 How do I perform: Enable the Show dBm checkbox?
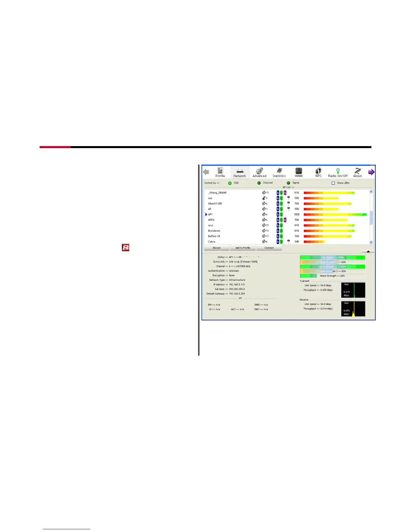[x=333, y=183]
